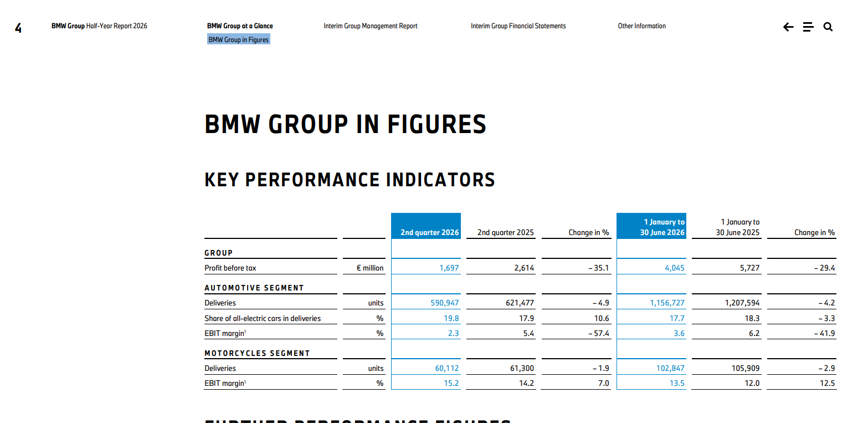Select motorcycle deliveries value 102,847

(x=670, y=369)
